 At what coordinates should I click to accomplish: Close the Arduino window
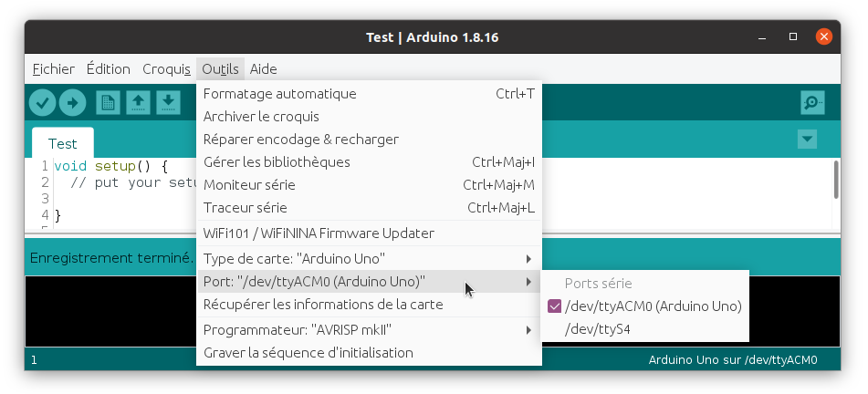pos(823,37)
